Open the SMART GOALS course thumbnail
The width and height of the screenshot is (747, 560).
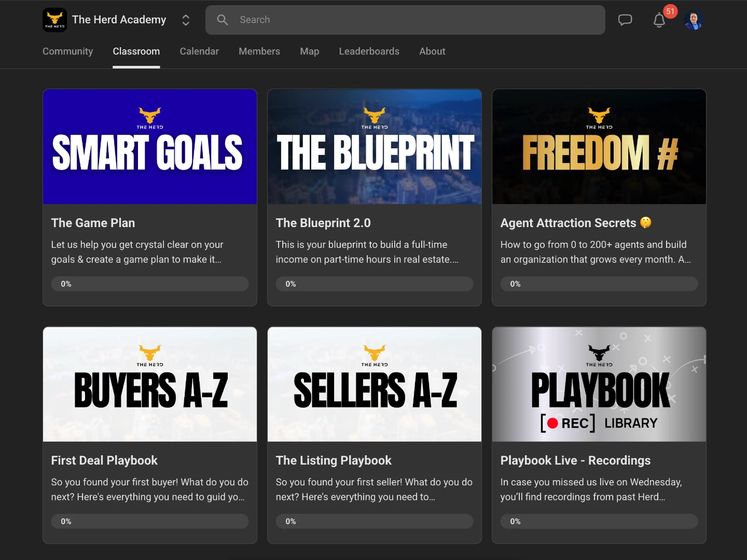150,147
